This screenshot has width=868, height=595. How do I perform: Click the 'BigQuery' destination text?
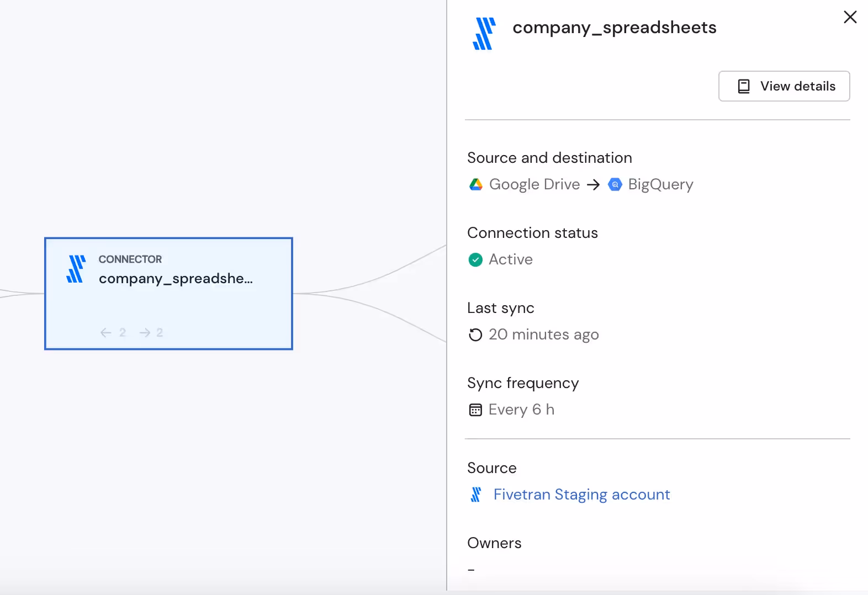(x=661, y=184)
